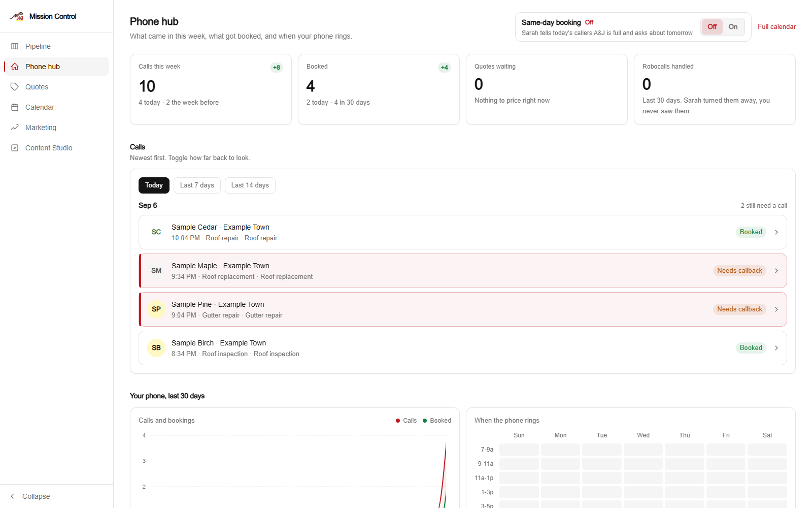Click the SM avatar for Sample Maple
Image resolution: width=812 pixels, height=508 pixels.
point(156,271)
